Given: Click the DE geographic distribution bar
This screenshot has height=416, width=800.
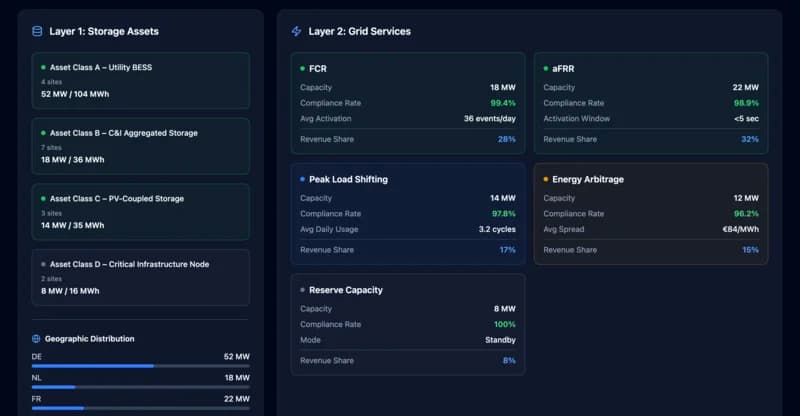Looking at the screenshot, I should point(140,366).
